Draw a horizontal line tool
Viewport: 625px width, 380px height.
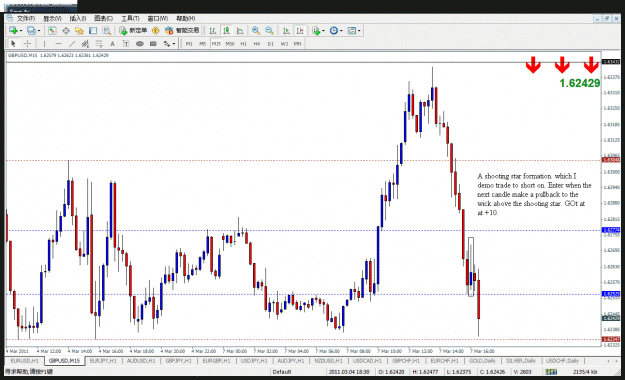(x=58, y=43)
